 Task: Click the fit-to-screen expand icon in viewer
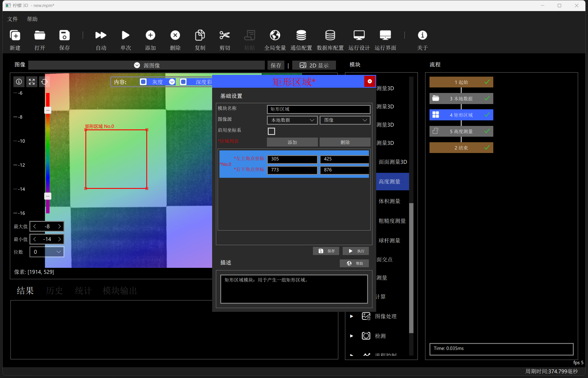tap(32, 82)
